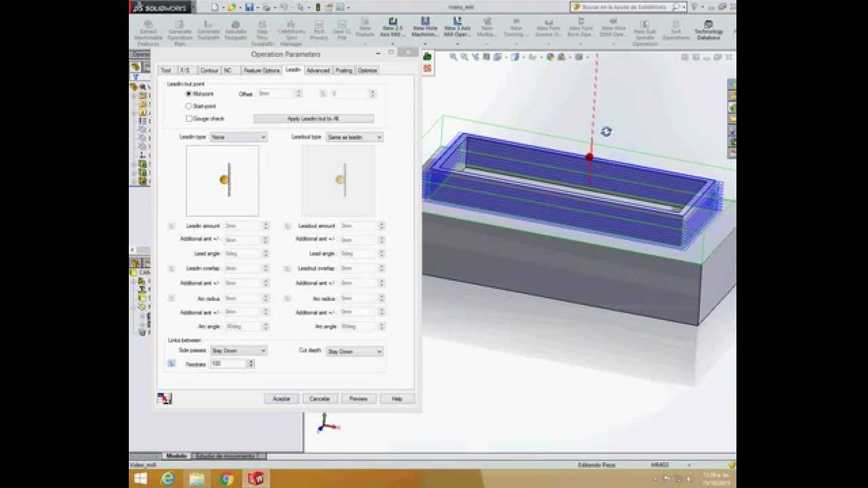Expand Save icon dropdown arrow in title toolbar

point(257,7)
